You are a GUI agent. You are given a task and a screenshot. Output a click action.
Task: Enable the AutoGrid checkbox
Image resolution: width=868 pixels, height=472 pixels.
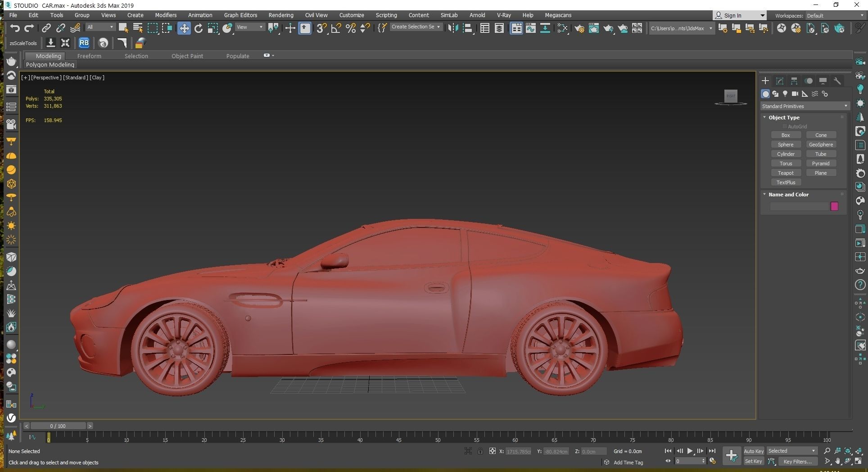(785, 127)
